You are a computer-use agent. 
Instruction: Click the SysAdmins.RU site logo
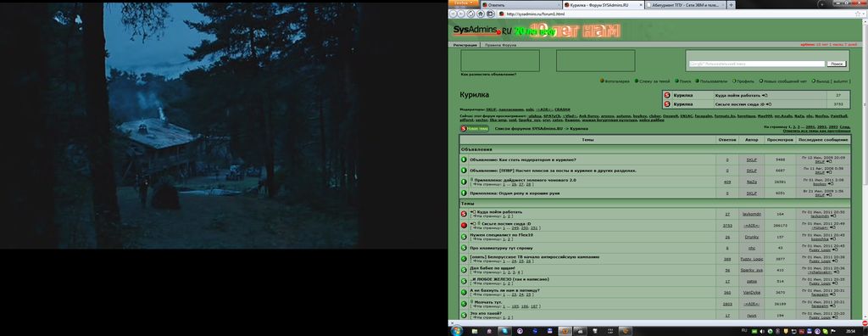point(482,31)
